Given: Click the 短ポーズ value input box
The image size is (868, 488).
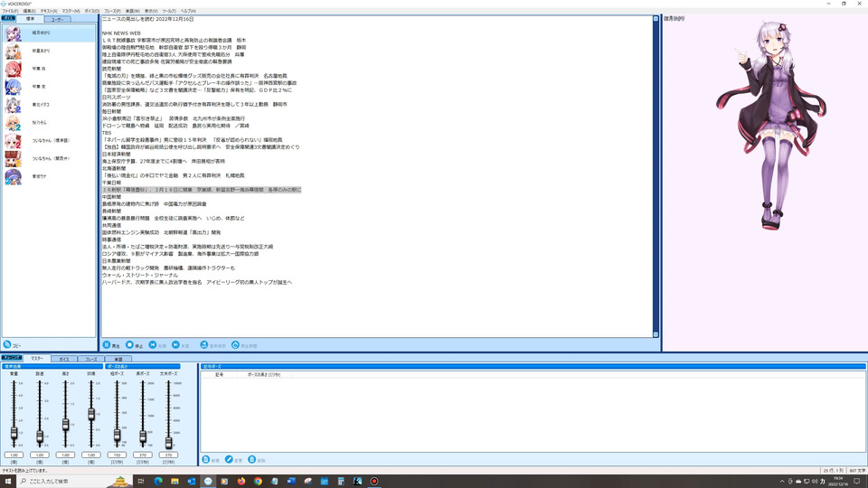Looking at the screenshot, I should click(x=117, y=455).
